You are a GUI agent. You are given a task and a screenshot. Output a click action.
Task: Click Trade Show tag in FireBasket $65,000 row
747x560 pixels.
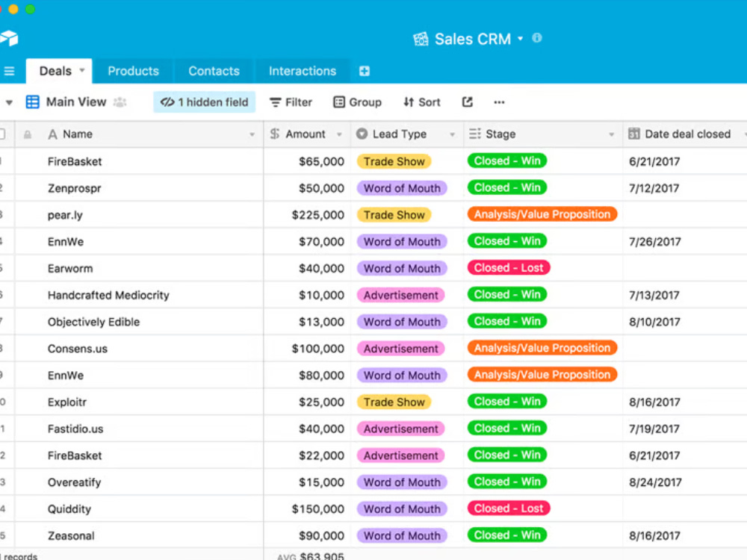click(394, 161)
